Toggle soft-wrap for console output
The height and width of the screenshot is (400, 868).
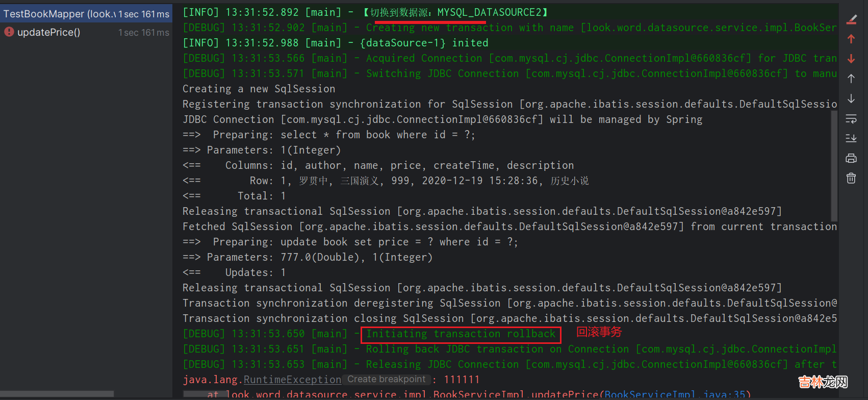(851, 119)
